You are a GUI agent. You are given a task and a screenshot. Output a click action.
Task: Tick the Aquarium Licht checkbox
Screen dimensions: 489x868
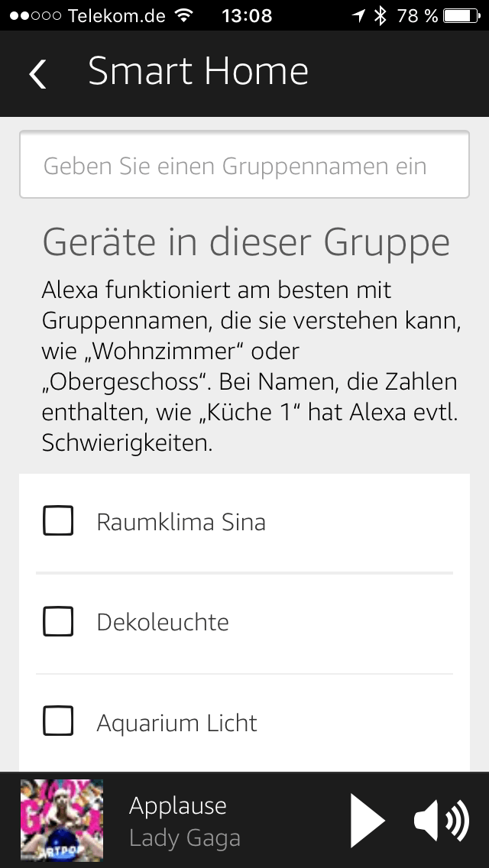[x=58, y=721]
